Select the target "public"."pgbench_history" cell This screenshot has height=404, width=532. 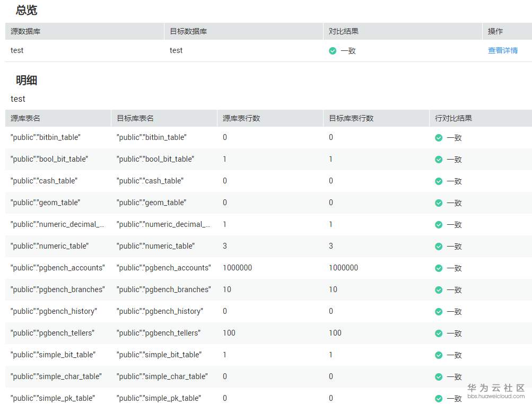160,311
